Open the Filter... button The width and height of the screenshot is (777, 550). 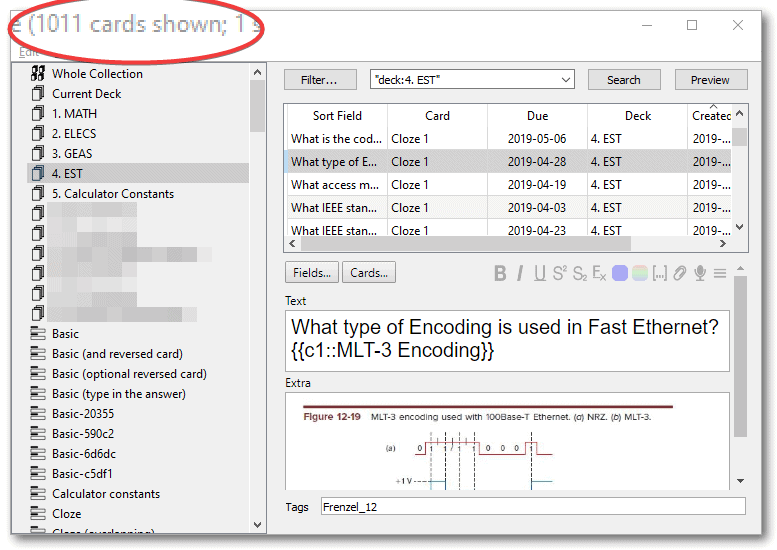(x=320, y=80)
